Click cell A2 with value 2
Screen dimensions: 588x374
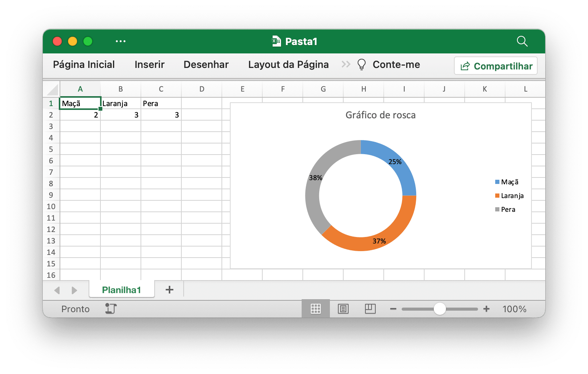(80, 115)
